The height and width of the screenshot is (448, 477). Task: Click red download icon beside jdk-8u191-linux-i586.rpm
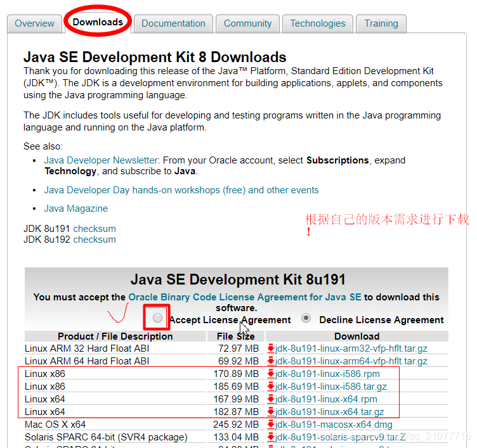271,374
